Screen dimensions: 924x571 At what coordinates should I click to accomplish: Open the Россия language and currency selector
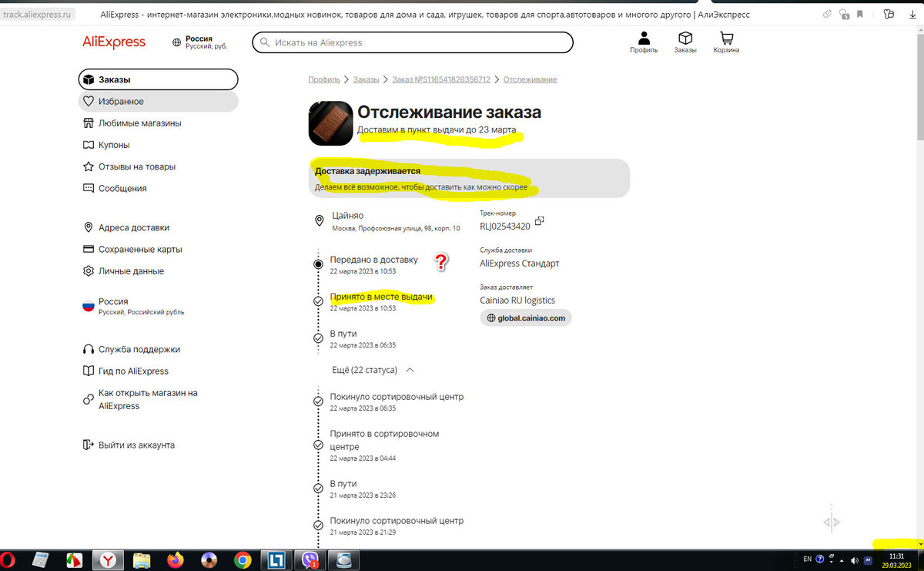coord(115,304)
